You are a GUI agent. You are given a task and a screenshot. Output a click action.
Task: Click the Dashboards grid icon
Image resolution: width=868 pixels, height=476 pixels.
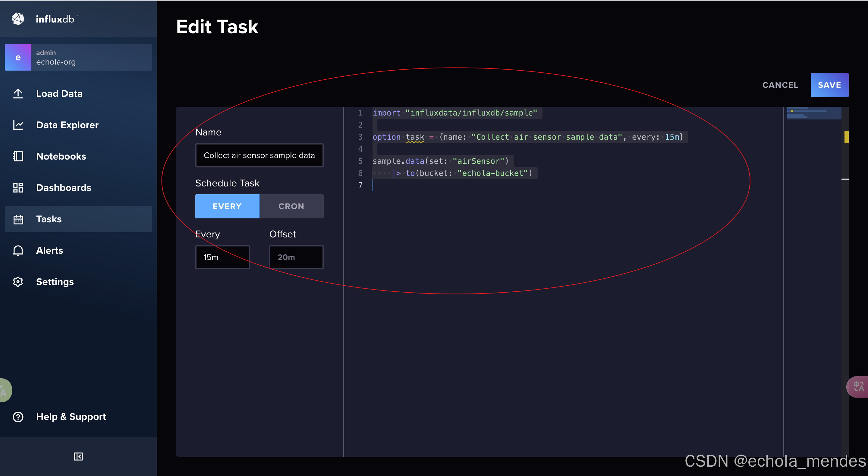18,188
